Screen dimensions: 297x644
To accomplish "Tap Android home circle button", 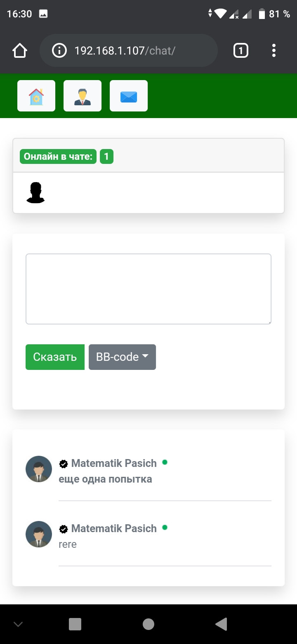I will click(148, 624).
